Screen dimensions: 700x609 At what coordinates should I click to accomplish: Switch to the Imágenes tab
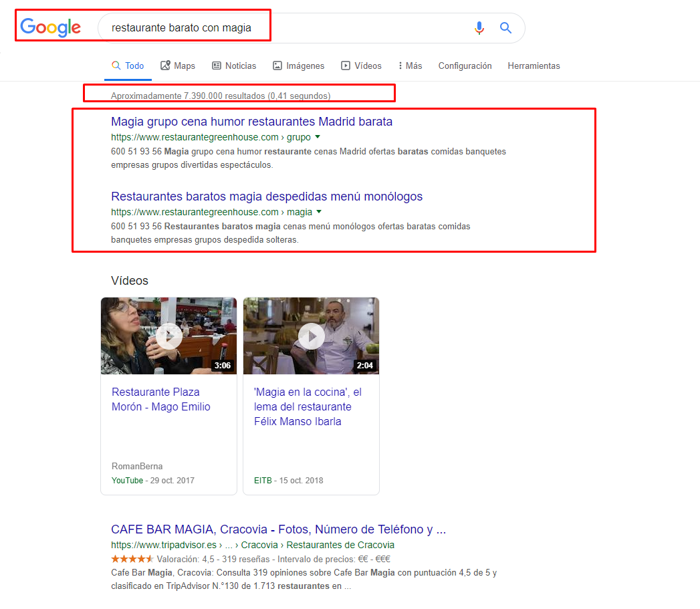coord(298,66)
